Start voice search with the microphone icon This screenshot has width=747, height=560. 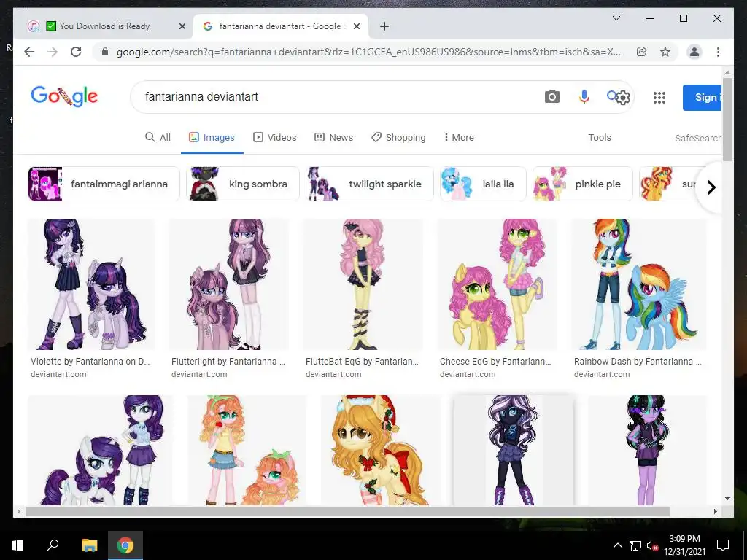[x=584, y=97]
